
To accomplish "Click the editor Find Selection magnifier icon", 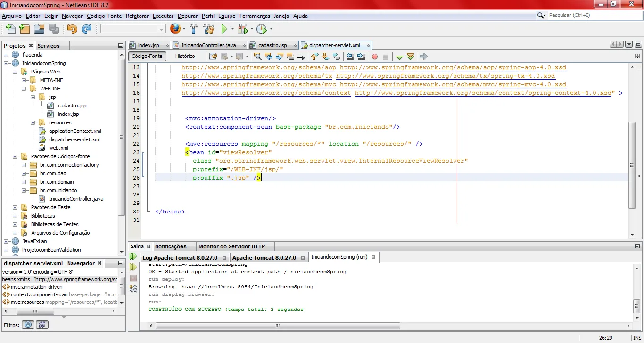I will (257, 57).
